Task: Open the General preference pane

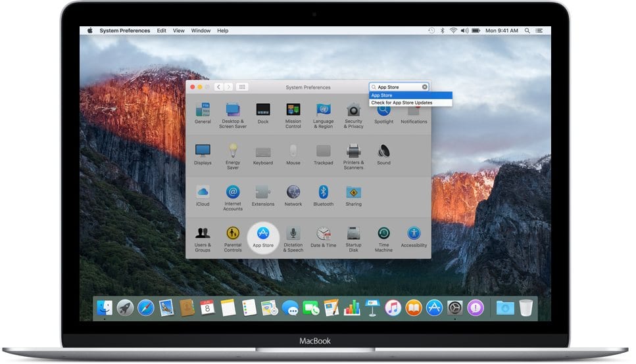Action: (x=203, y=113)
